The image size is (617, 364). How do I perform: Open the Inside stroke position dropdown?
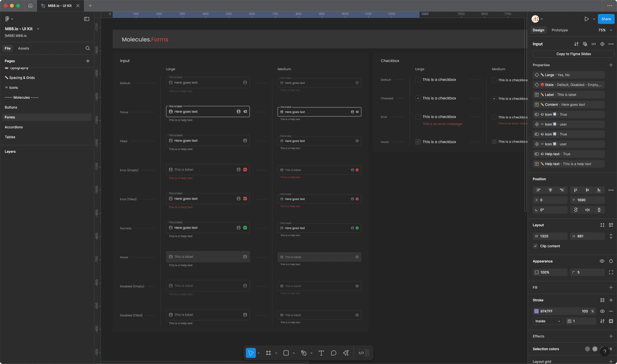pyautogui.click(x=547, y=321)
